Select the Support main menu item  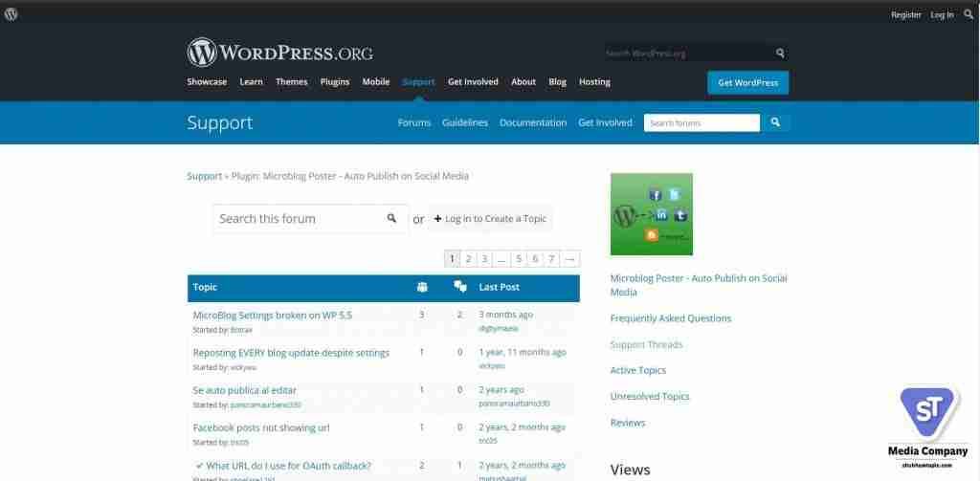coord(419,82)
